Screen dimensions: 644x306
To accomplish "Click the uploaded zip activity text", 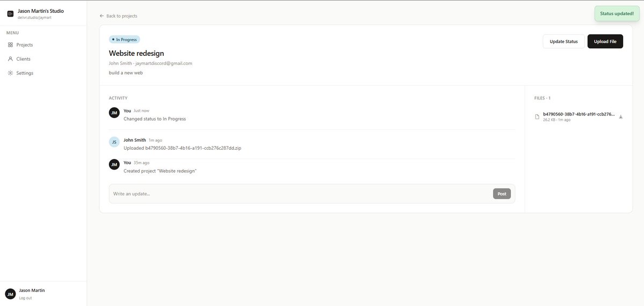I will pyautogui.click(x=182, y=148).
